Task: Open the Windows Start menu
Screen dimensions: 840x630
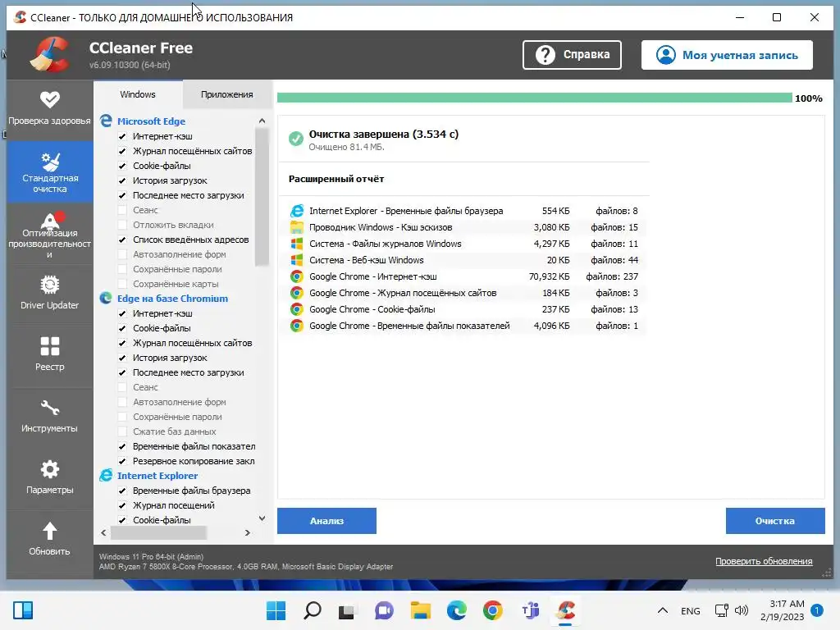Action: [x=276, y=610]
